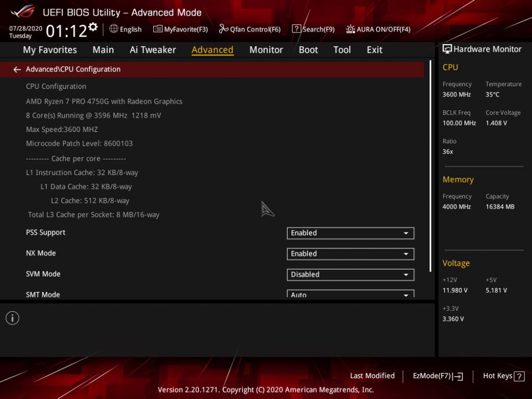Click English language button

point(126,29)
